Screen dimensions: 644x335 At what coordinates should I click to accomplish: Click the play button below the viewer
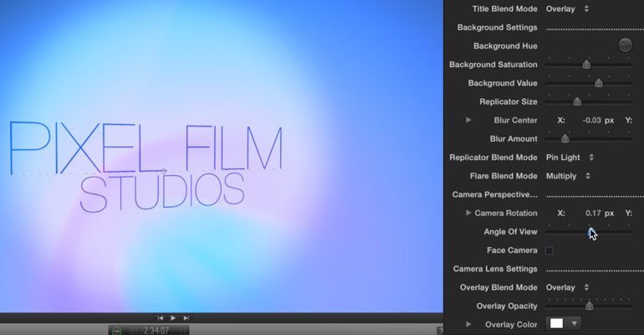[x=173, y=317]
